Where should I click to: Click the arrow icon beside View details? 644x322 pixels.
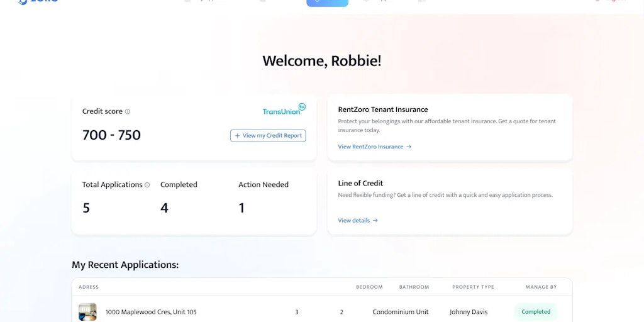point(375,221)
